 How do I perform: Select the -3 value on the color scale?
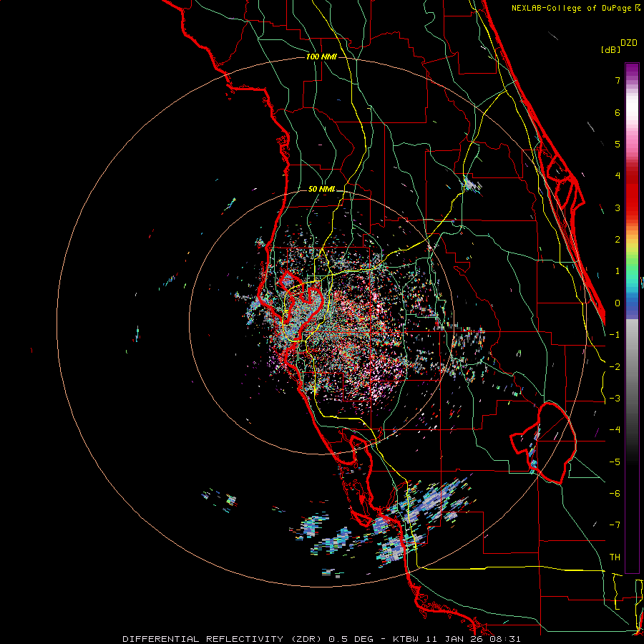click(x=615, y=399)
